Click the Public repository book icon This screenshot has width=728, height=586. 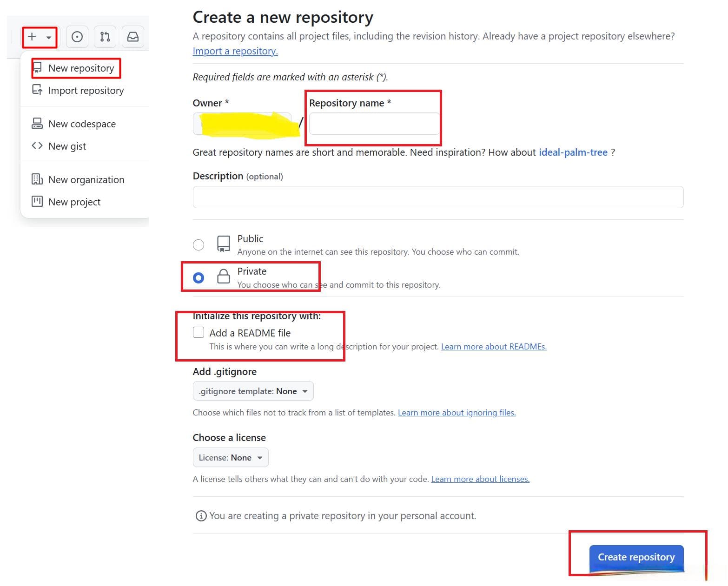[x=224, y=244]
